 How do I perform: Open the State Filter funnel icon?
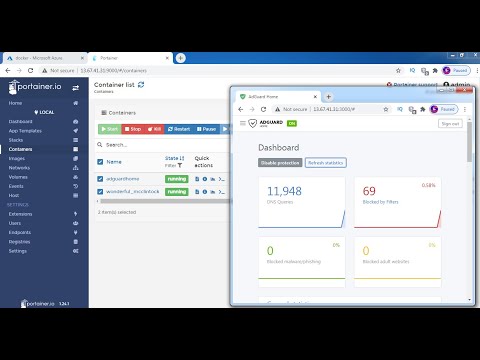point(180,165)
